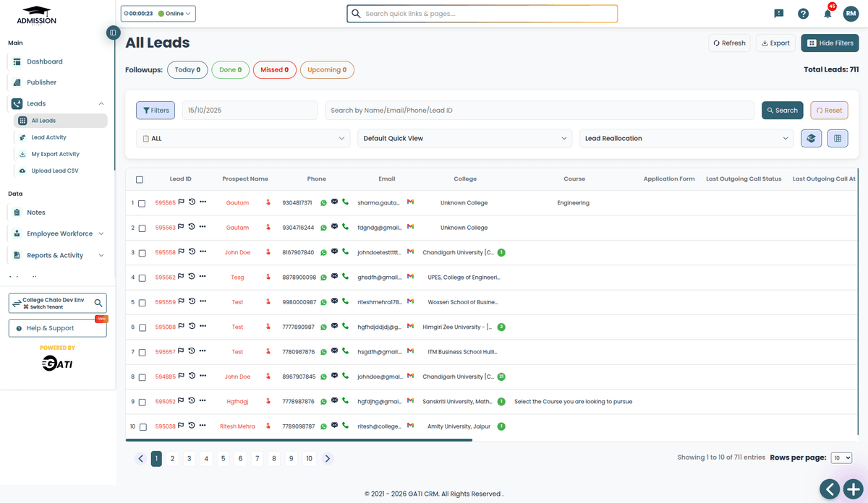
Task: Open the Rows per page selector
Action: 841,458
